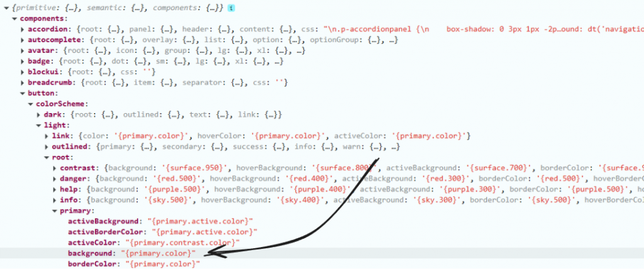Click the accordion css string value
Image resolution: width=644 pixels, height=269 pixels.
[x=484, y=29]
